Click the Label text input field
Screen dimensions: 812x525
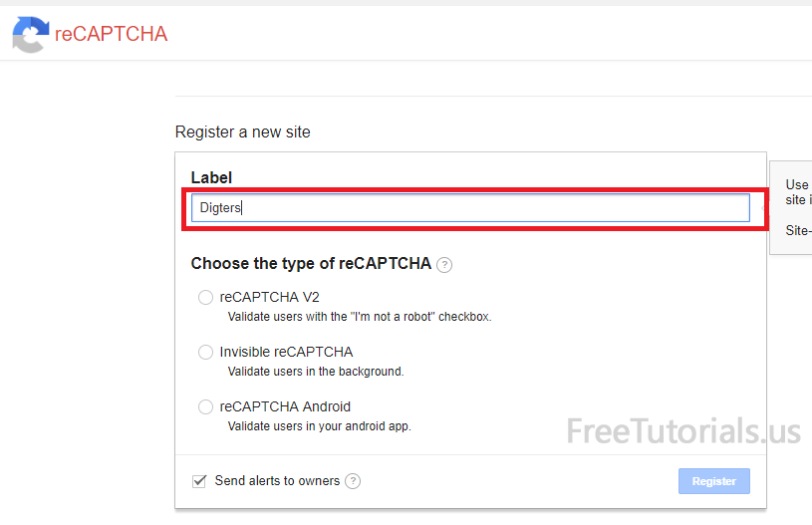[x=469, y=207]
